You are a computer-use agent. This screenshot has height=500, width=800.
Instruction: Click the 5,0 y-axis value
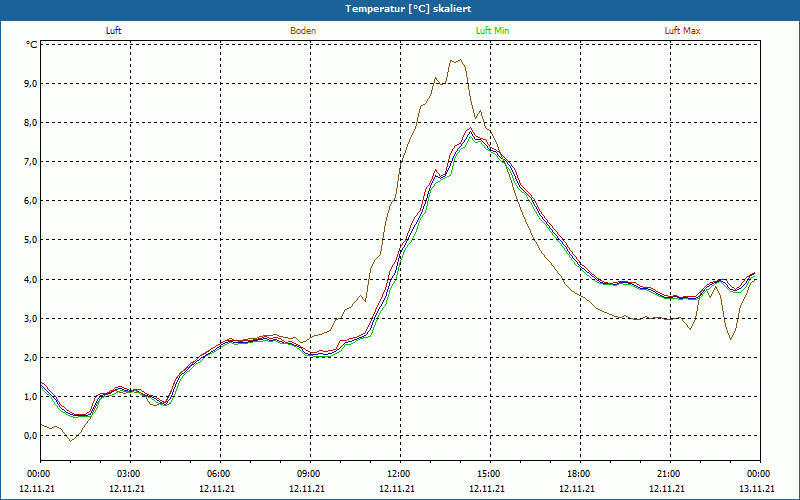[x=32, y=240]
